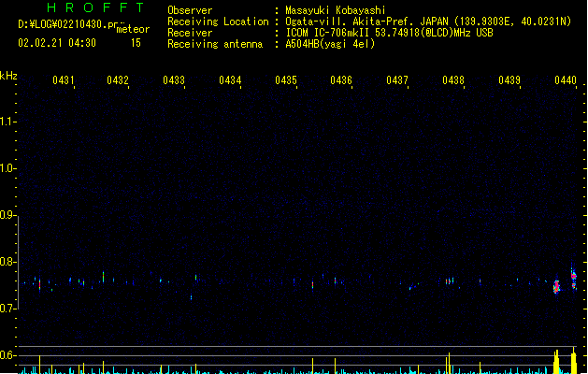Click the 0.6 kHz frequency label
This screenshot has height=374, width=588.
7,355
